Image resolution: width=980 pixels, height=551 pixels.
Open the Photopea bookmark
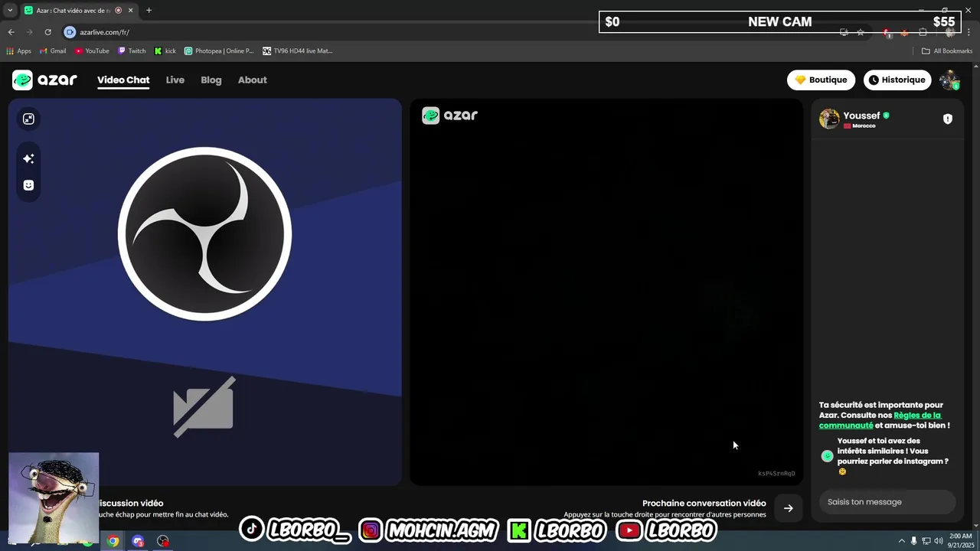click(219, 51)
